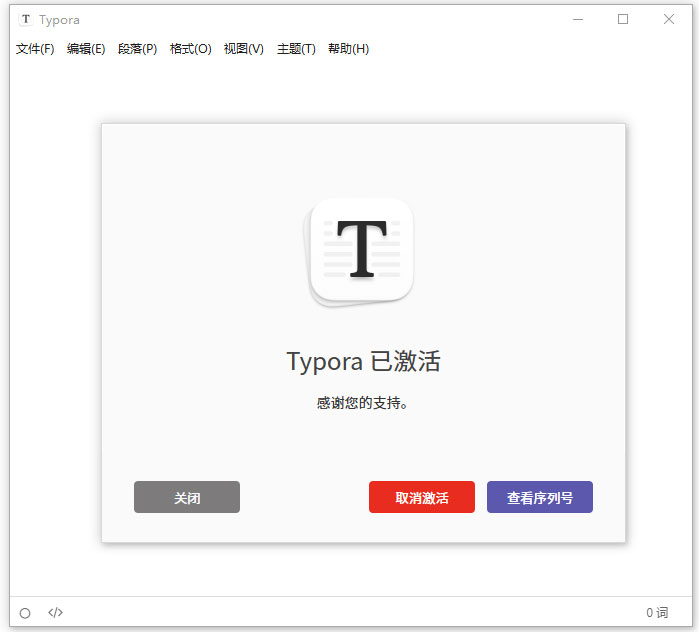Viewport: 699px width, 632px height.
Task: Open the 文件(F) menu
Action: pos(35,49)
